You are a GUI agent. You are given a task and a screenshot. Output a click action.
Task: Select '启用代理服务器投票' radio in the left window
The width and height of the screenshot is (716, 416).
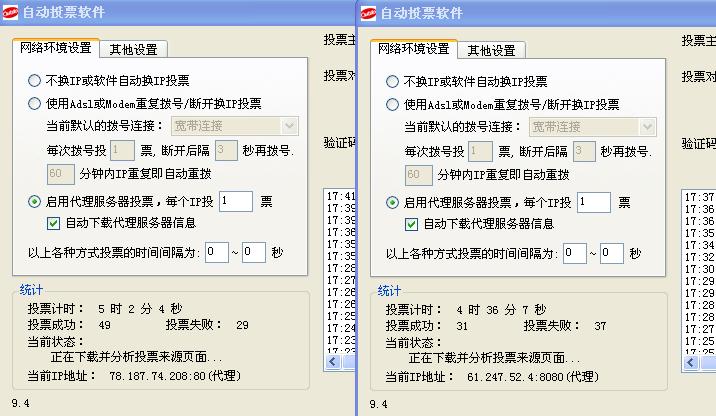tap(34, 201)
